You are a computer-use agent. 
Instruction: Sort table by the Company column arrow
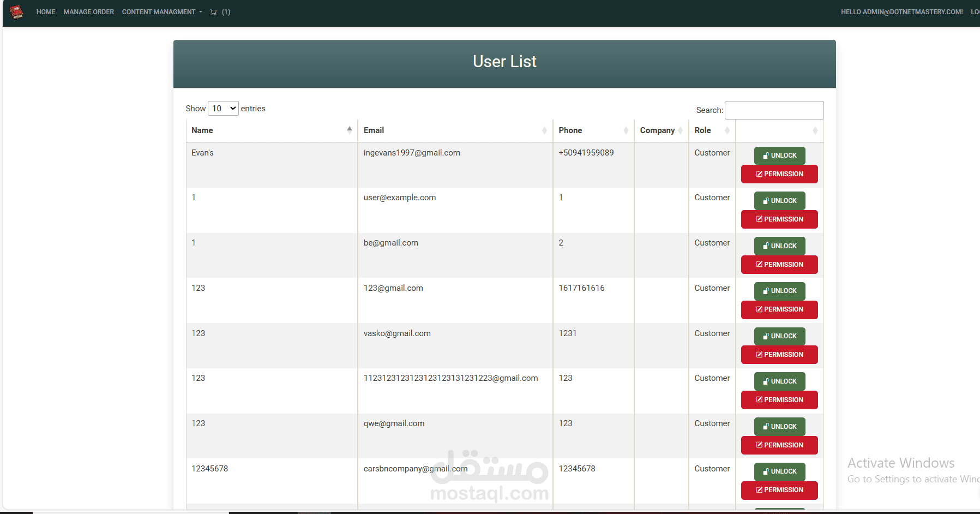pyautogui.click(x=680, y=130)
